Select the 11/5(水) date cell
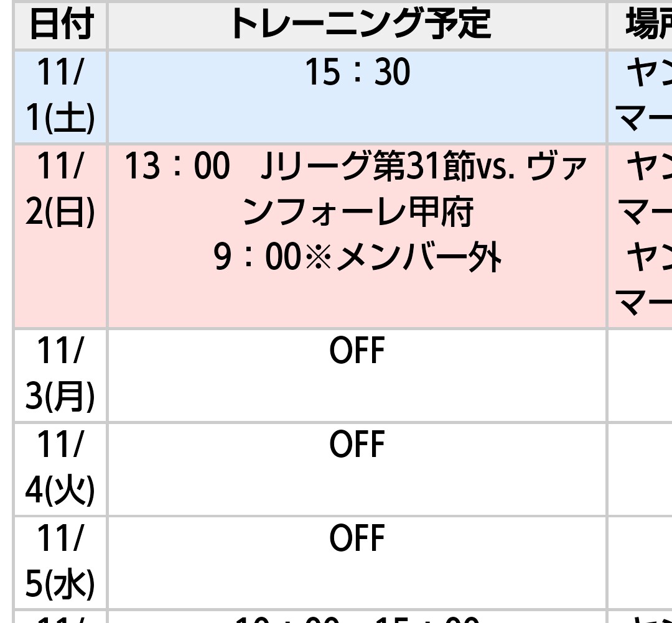Image resolution: width=672 pixels, height=623 pixels. (x=60, y=561)
